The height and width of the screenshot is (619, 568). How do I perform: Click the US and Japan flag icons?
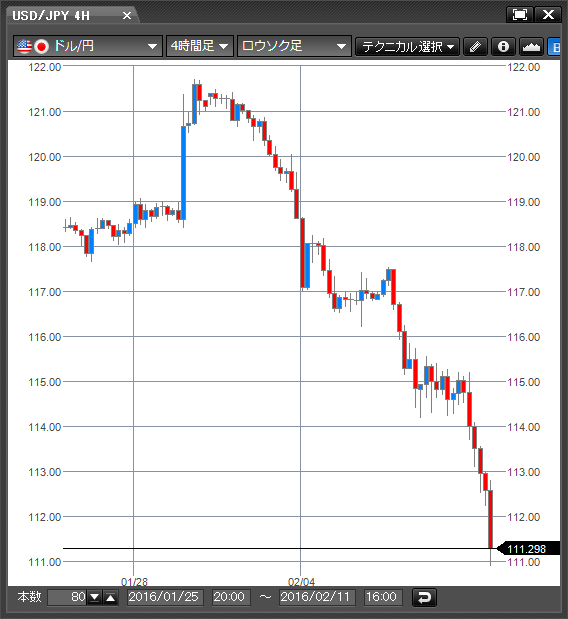coord(32,47)
